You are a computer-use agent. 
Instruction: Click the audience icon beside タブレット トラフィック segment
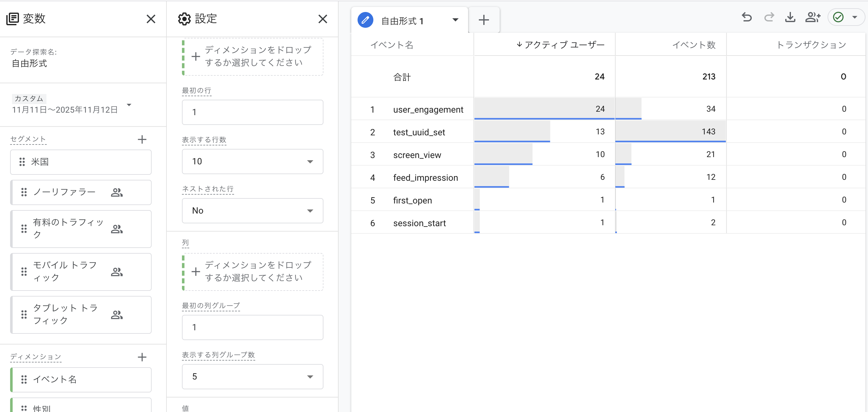(117, 315)
